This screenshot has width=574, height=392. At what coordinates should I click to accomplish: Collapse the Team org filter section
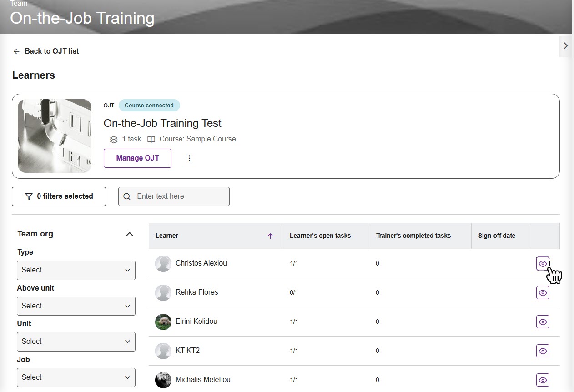(x=130, y=234)
